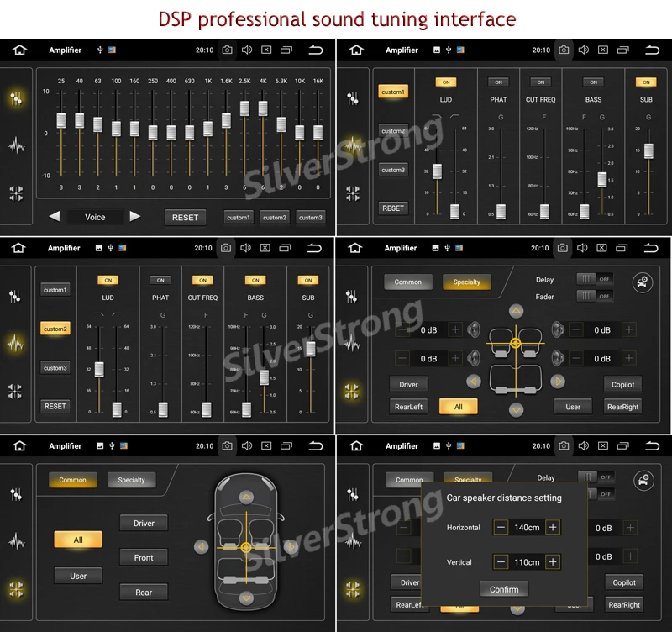Tap the home icon on the custom1 sound effects screen
This screenshot has width=672, height=632.
pyautogui.click(x=356, y=50)
